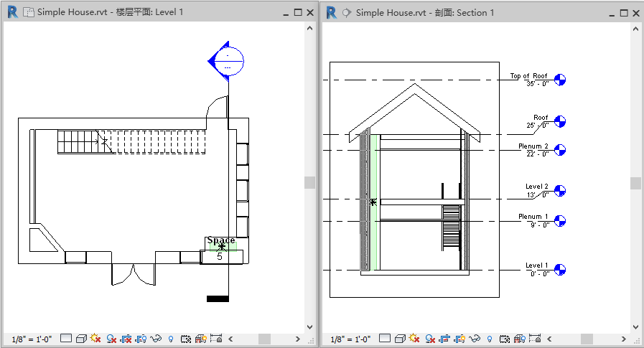This screenshot has height=348, width=644.
Task: Click right scroll arrow in Section 1 view
Action: 623,339
